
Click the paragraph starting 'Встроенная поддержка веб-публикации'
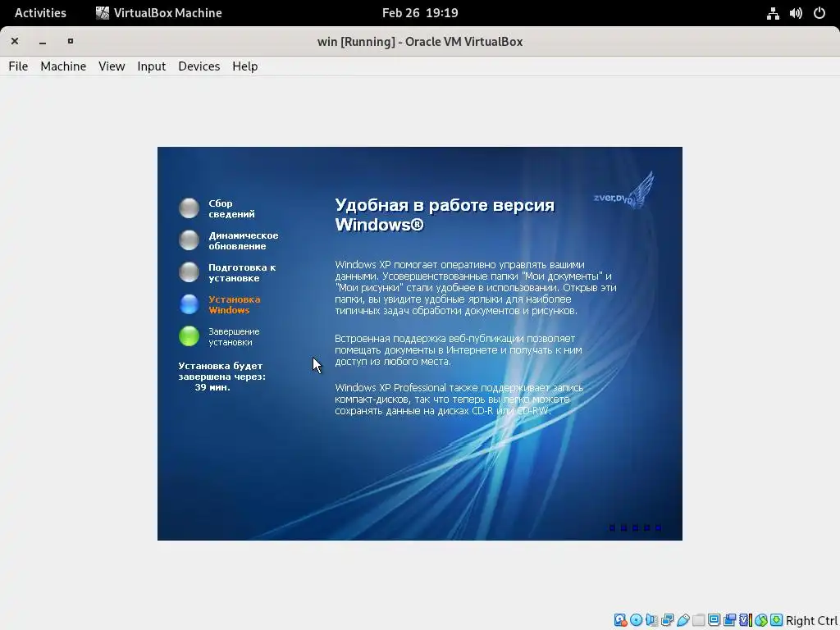point(458,349)
